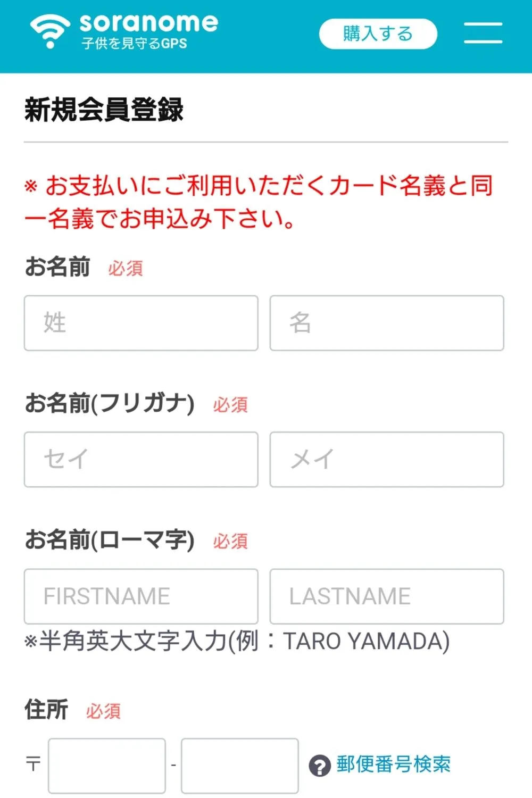Focus the second postal code box
Image resolution: width=532 pixels, height=798 pixels.
pyautogui.click(x=240, y=766)
